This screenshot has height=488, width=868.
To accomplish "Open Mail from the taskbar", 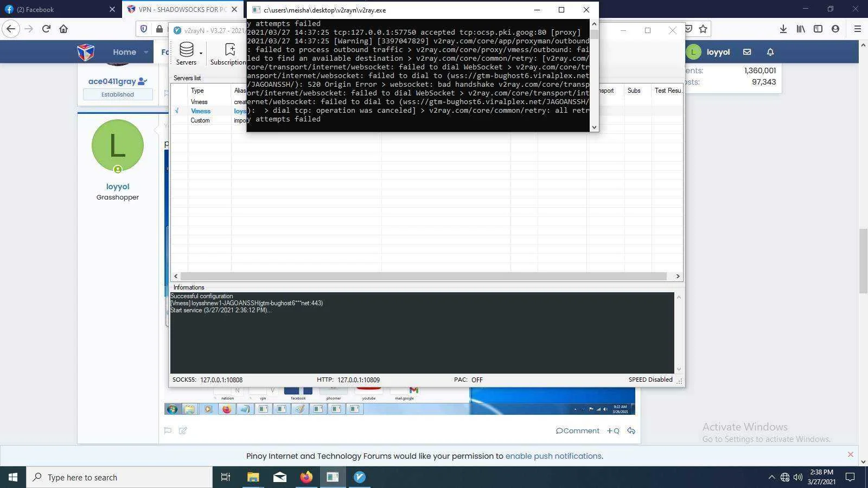I will [279, 477].
